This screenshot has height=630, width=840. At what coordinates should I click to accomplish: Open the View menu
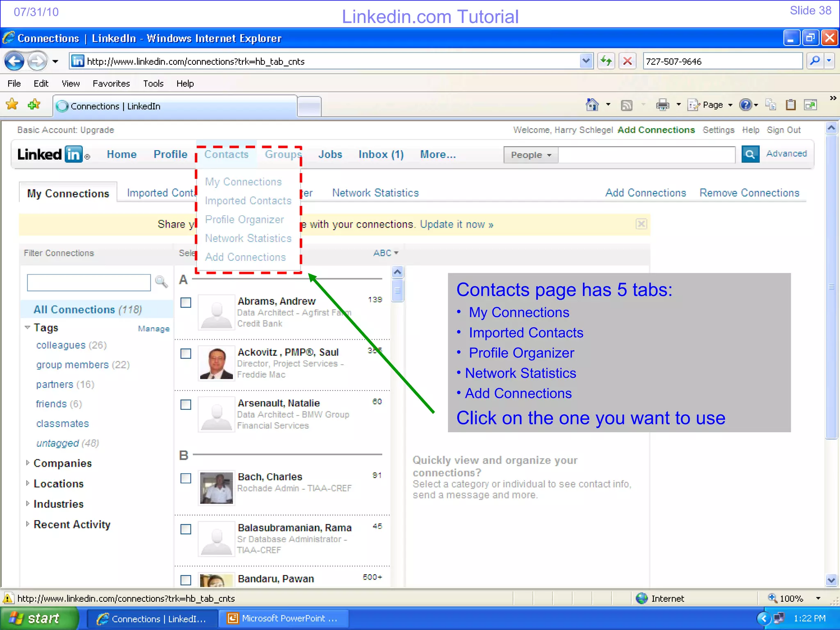tap(71, 84)
